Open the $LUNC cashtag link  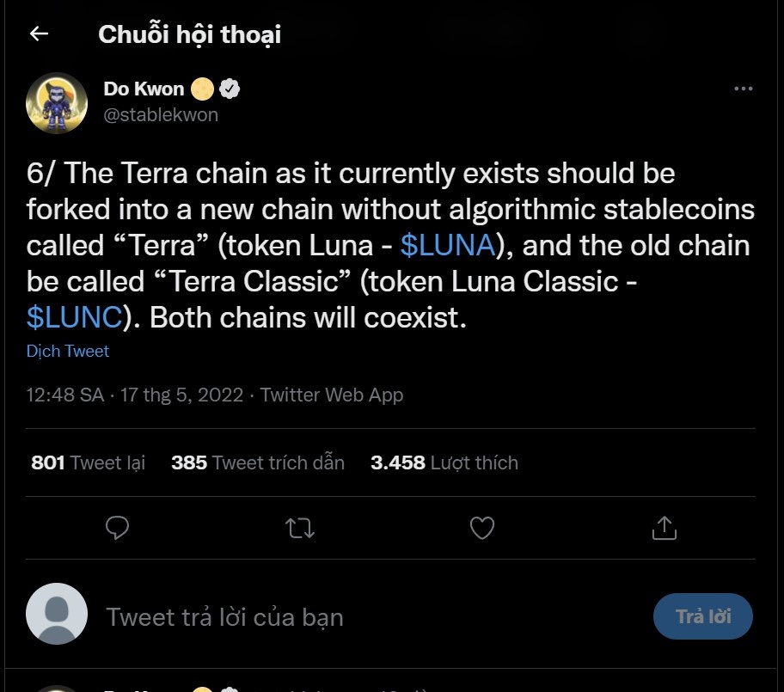pyautogui.click(x=70, y=317)
